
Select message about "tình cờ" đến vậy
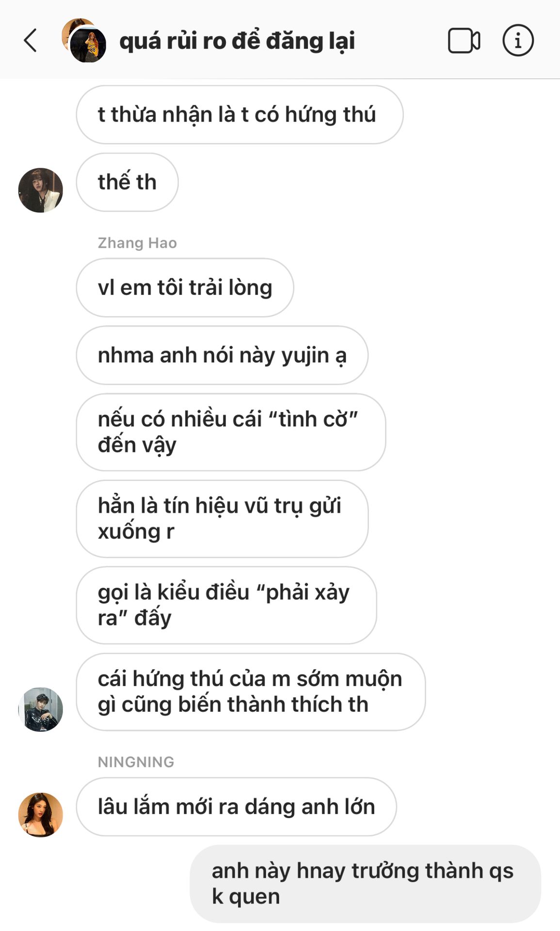click(231, 432)
